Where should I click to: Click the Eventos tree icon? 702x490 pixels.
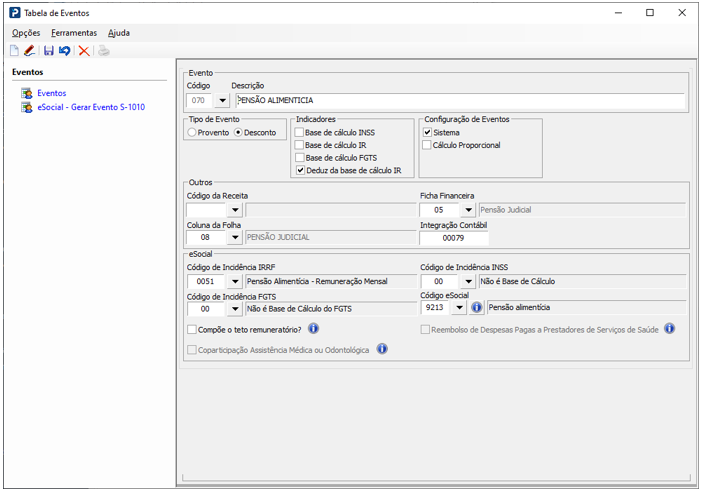tap(27, 93)
